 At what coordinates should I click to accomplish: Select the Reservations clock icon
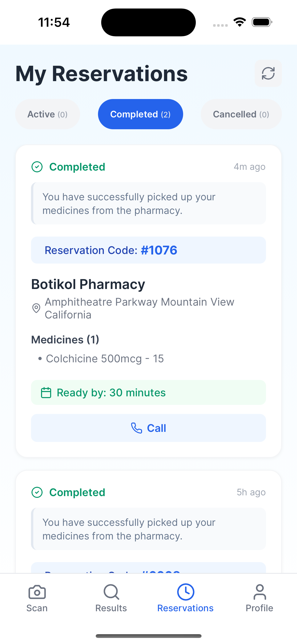tap(185, 592)
